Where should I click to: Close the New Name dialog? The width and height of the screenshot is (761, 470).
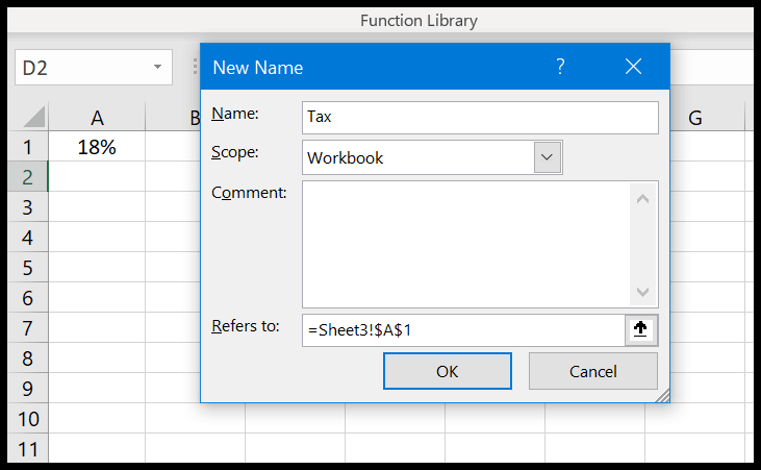tap(633, 67)
